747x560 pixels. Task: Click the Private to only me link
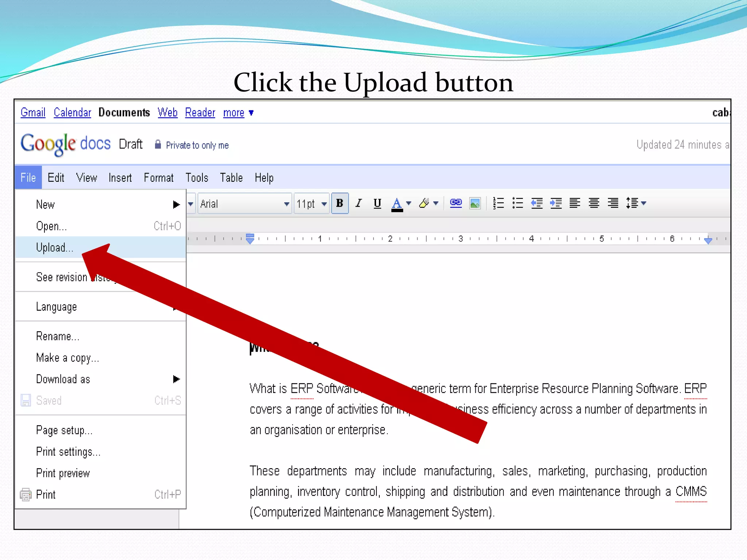point(197,145)
